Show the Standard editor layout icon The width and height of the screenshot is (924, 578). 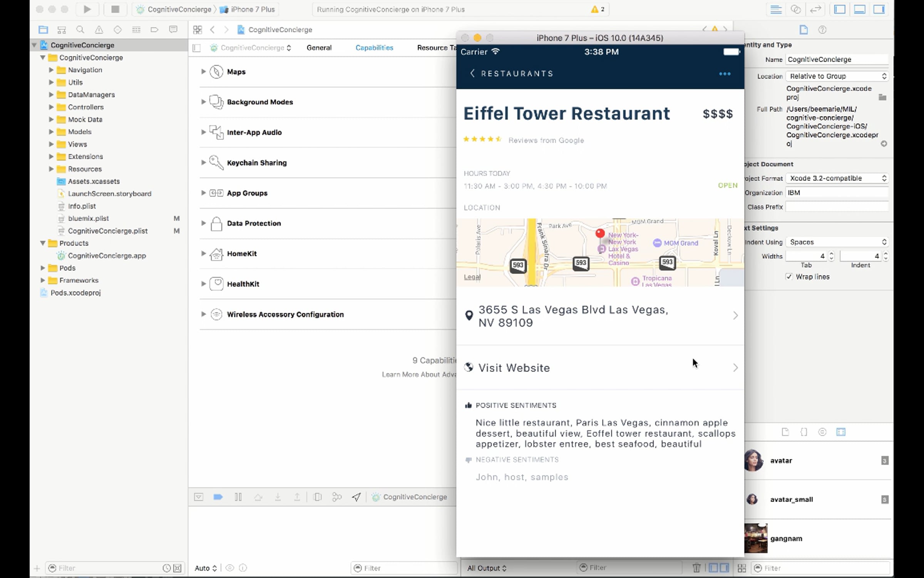(x=776, y=9)
